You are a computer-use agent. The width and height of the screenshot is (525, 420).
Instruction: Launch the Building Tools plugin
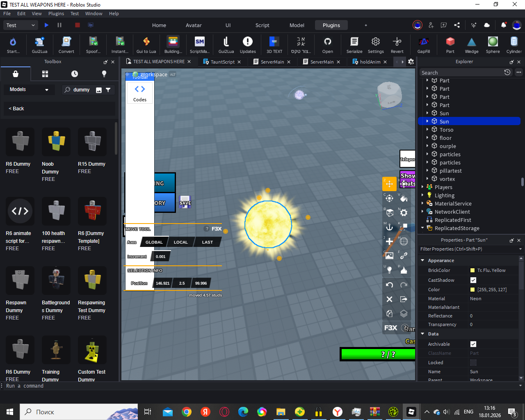(173, 45)
